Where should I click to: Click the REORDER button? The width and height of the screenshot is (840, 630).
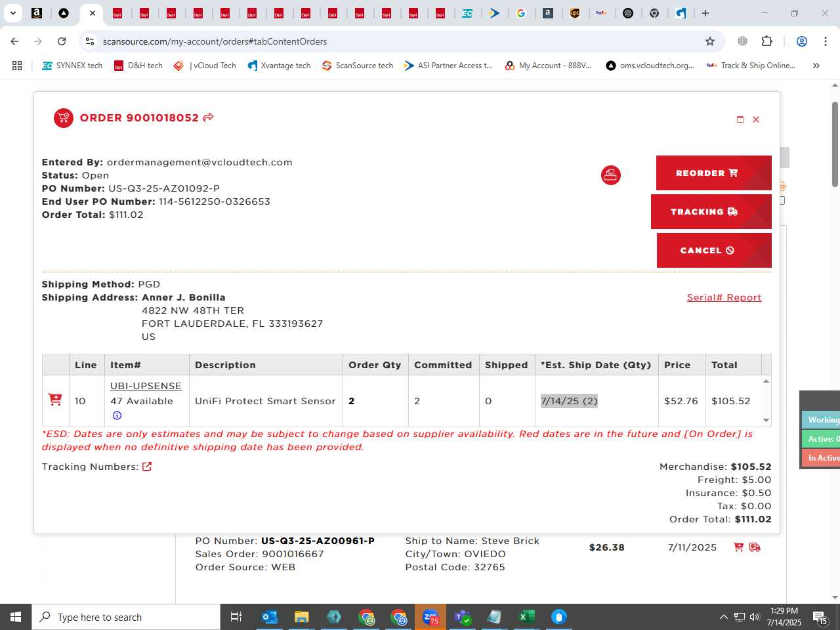(713, 173)
